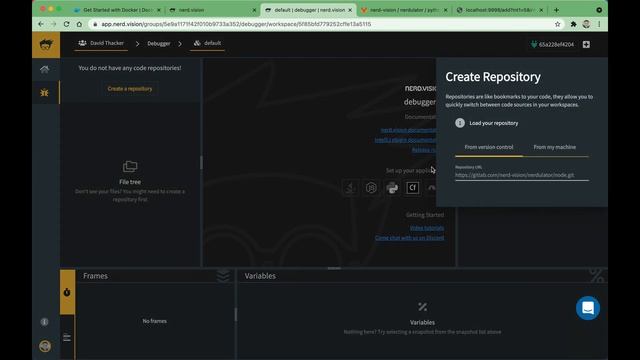The width and height of the screenshot is (640, 360).
Task: Click the browser home icon
Action: click(79, 24)
